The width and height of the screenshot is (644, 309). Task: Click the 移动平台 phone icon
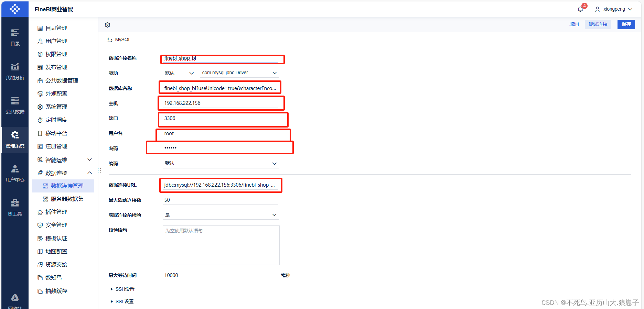(x=40, y=133)
